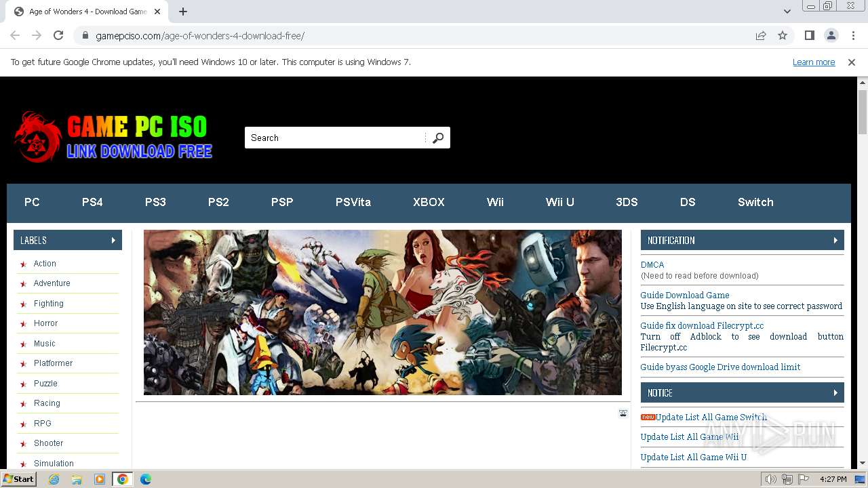Open Windows Media Player from taskbar
This screenshot has height=488, width=868.
100,479
